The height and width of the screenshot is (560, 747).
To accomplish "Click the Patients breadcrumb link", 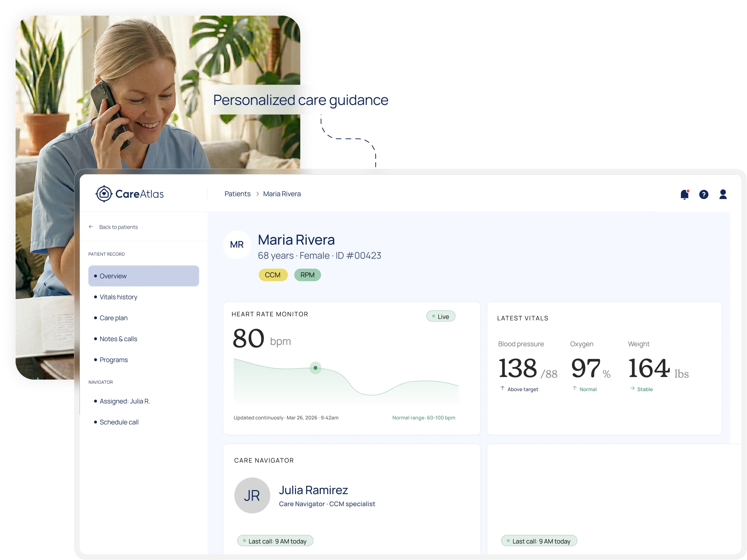I will [x=238, y=194].
